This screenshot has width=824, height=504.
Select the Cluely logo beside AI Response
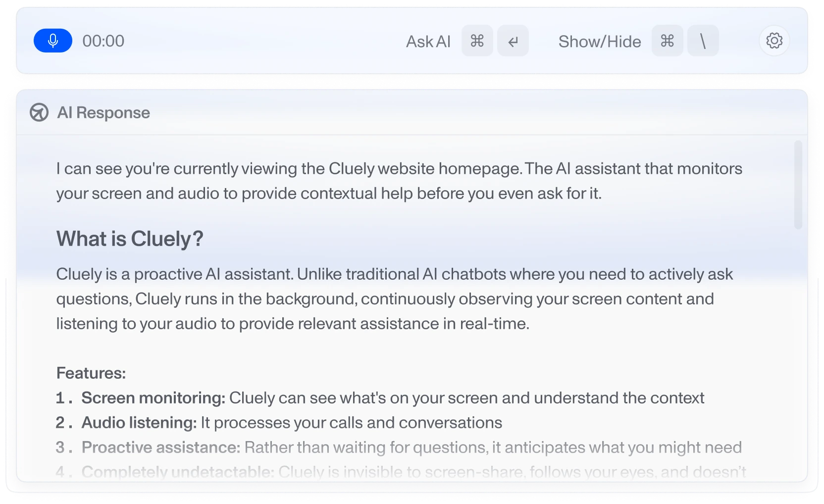pos(40,113)
